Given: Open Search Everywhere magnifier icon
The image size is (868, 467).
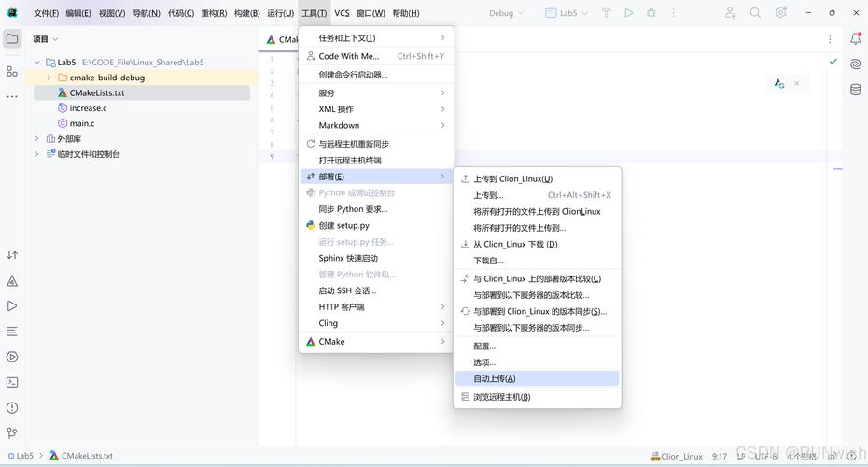Looking at the screenshot, I should pos(755,13).
